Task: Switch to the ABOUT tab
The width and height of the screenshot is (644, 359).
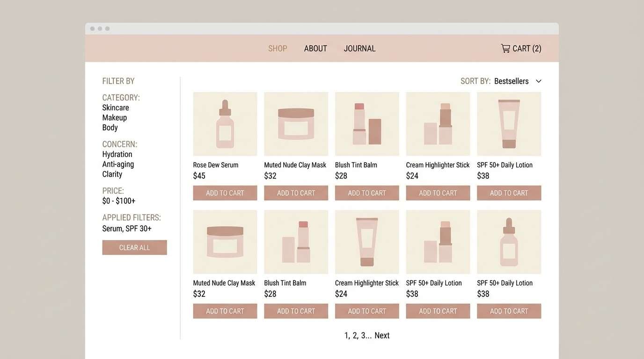Action: click(x=315, y=48)
